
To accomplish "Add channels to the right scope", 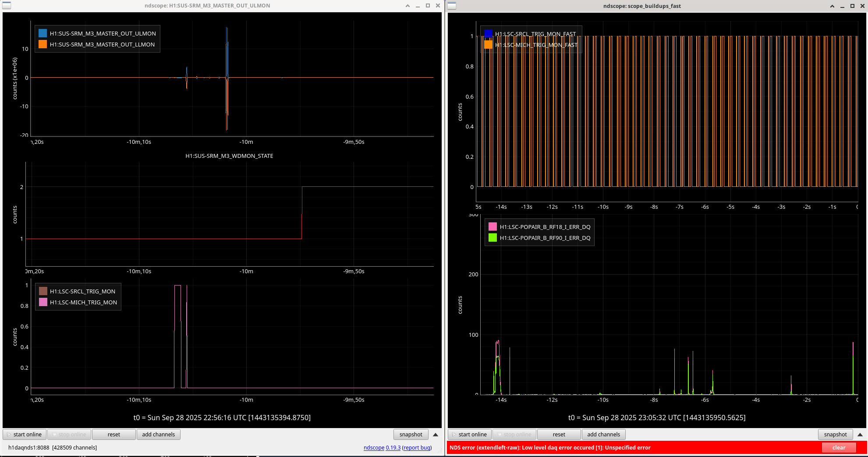I will (x=603, y=435).
